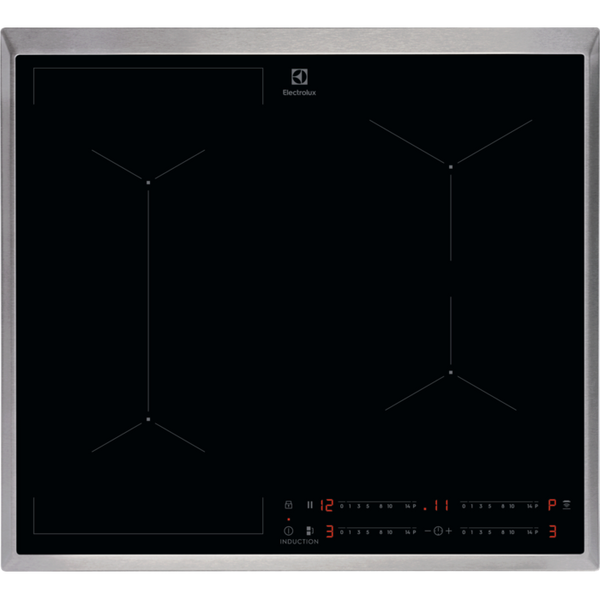Tap the timer plus symbol
This screenshot has height=600, width=600.
pos(449,531)
